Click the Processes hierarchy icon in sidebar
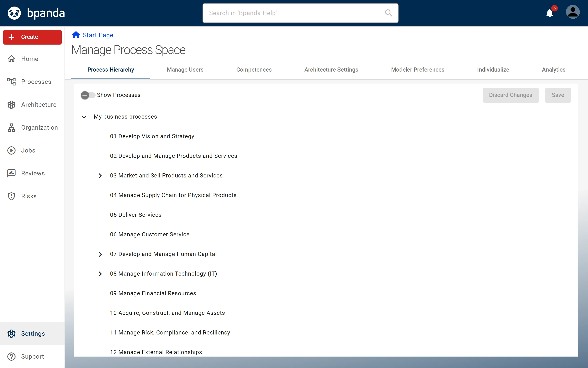This screenshot has height=368, width=588. point(11,82)
